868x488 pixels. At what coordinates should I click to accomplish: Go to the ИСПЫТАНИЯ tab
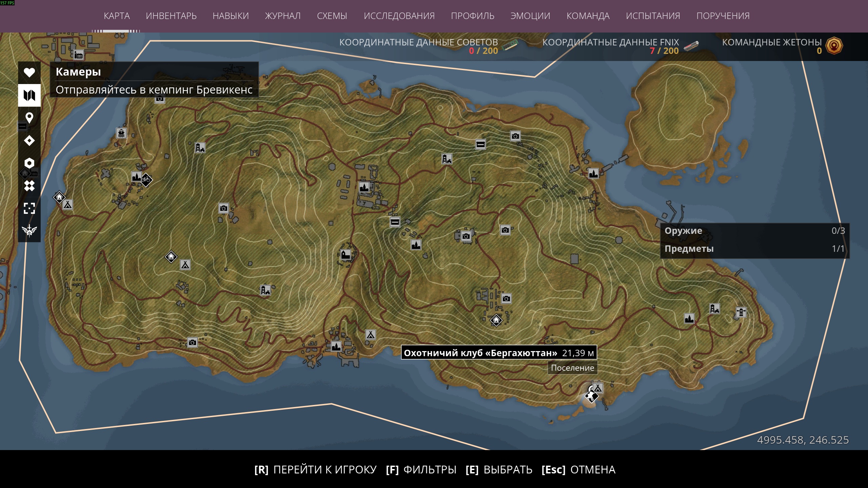pos(653,16)
